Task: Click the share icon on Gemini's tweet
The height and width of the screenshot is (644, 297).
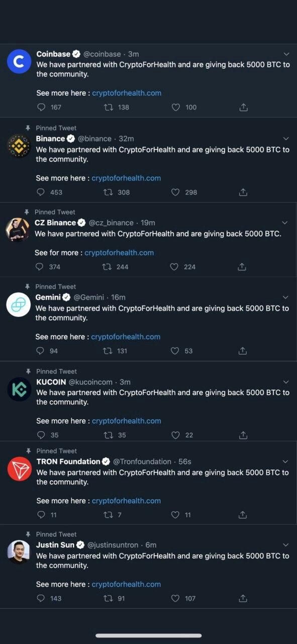Action: 243,351
